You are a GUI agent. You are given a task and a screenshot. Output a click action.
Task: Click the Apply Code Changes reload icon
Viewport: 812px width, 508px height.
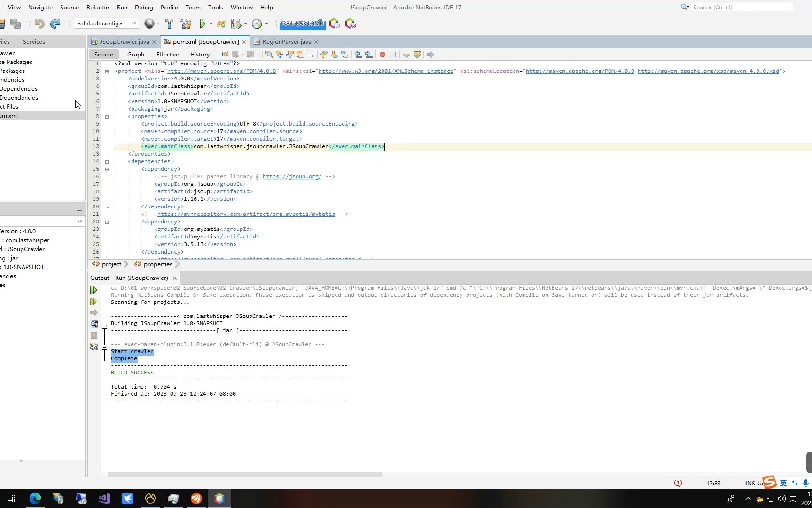tap(221, 24)
